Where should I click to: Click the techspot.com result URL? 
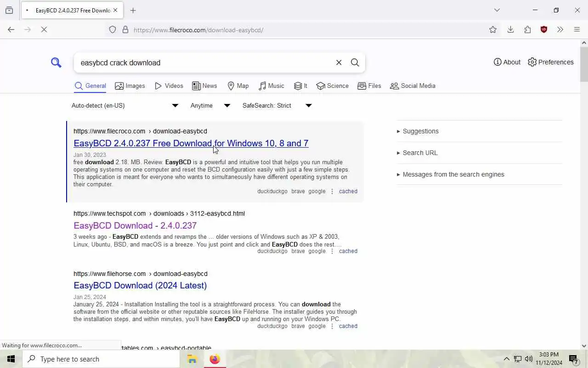coord(159,213)
